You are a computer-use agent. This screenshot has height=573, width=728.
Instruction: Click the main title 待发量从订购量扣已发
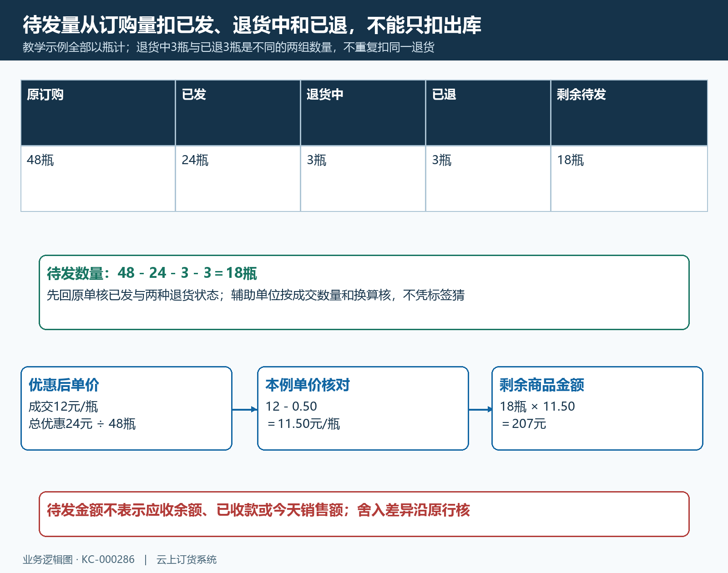252,25
